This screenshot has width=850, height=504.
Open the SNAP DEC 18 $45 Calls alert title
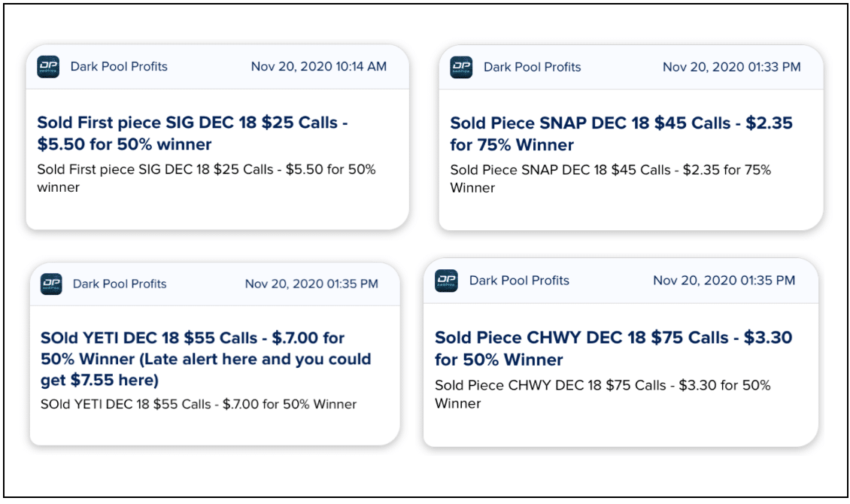coord(621,134)
